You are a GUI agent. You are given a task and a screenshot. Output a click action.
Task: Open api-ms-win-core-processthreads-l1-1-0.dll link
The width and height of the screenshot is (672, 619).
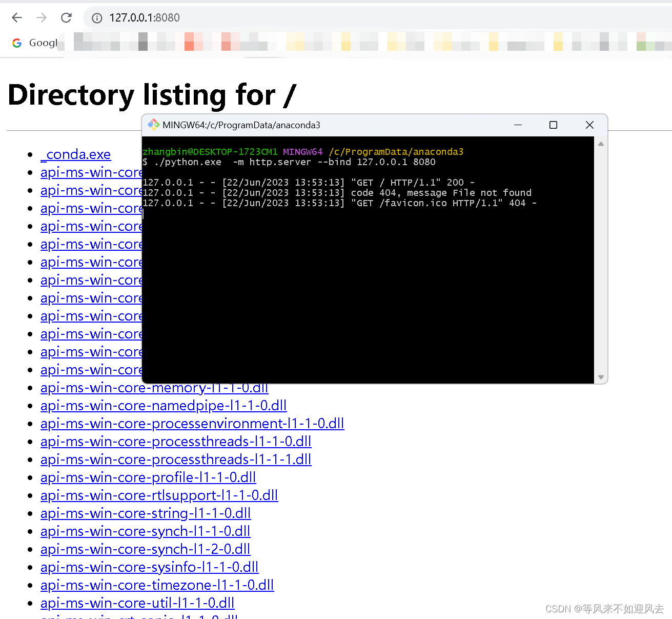click(176, 442)
